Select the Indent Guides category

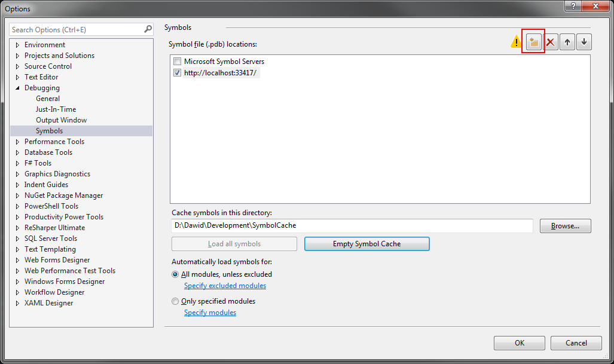46,185
